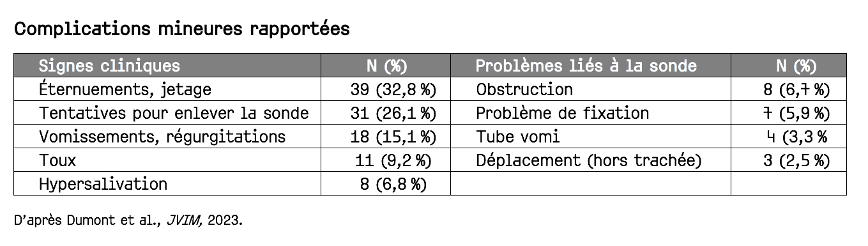Click the 'Problèmes liés à la sonde' header
The height and width of the screenshot is (246, 868).
(x=586, y=66)
